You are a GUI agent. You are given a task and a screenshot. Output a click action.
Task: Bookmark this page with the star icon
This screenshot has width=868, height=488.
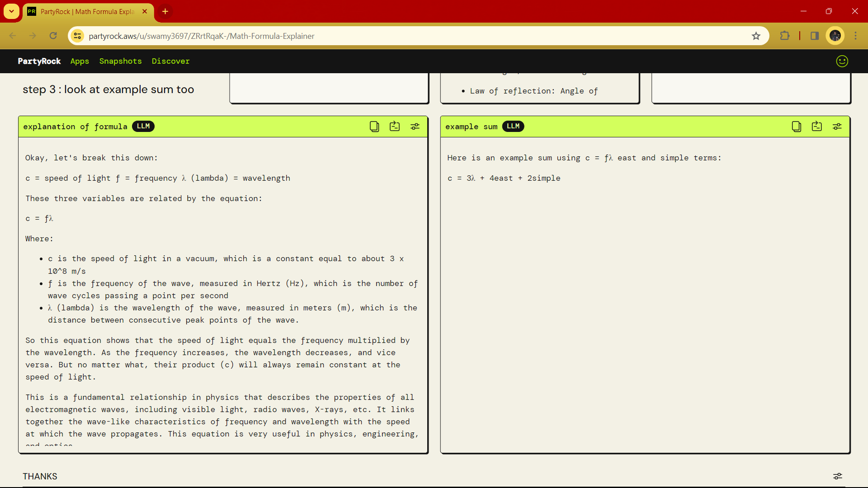pyautogui.click(x=756, y=36)
